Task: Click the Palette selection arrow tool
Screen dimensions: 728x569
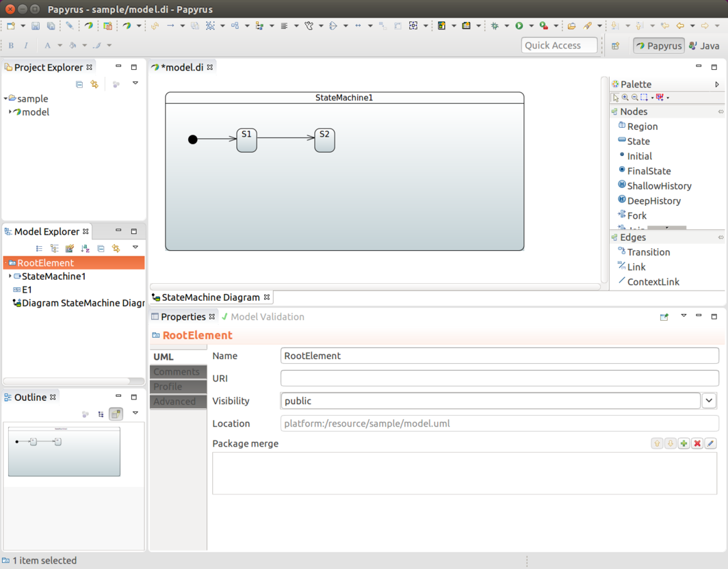Action: click(616, 98)
